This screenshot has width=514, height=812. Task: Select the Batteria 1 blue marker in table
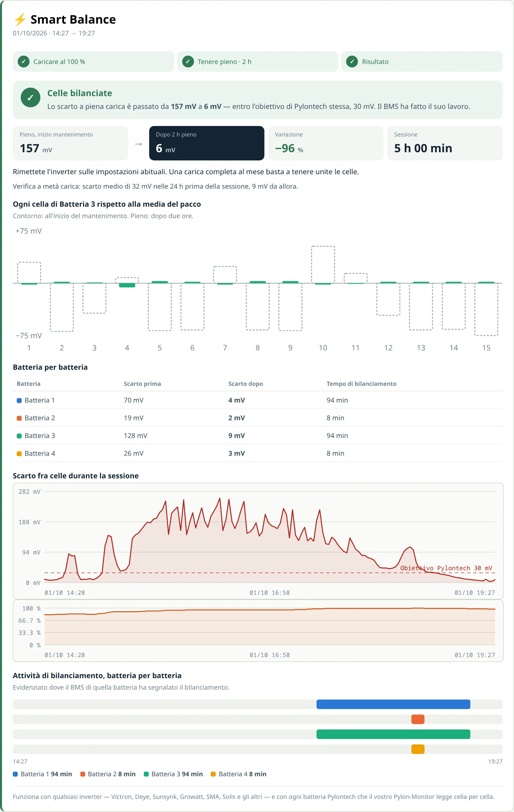point(19,401)
